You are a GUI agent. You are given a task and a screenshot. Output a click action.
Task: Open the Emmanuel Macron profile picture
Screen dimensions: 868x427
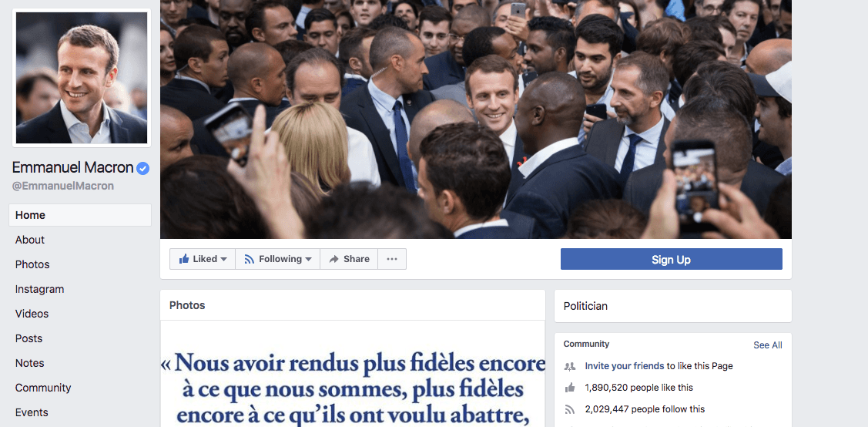point(82,78)
